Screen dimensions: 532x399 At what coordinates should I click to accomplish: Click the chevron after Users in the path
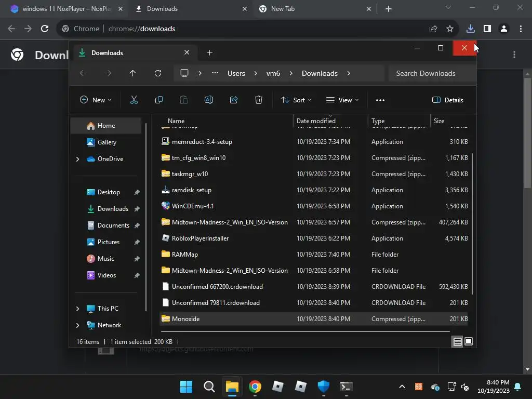[x=256, y=73]
